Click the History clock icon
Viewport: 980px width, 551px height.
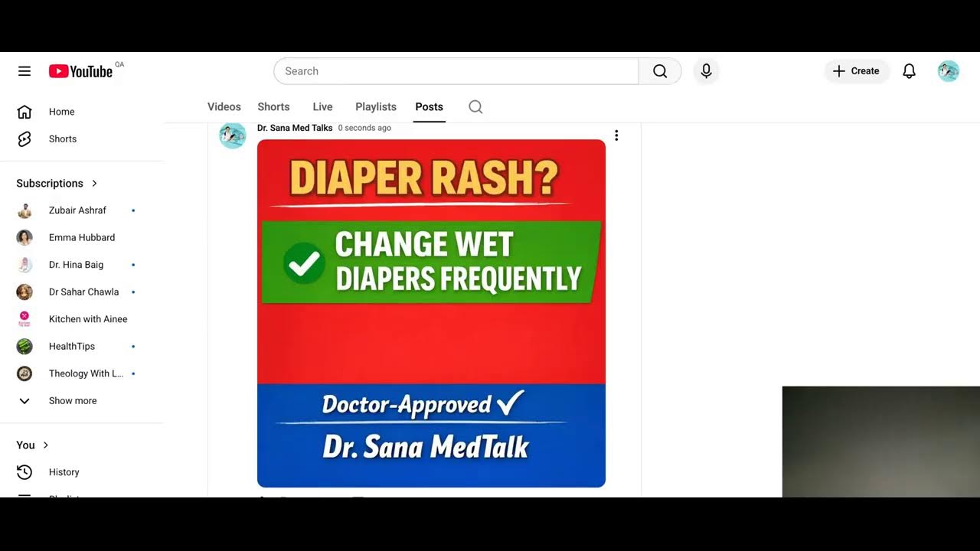coord(24,472)
